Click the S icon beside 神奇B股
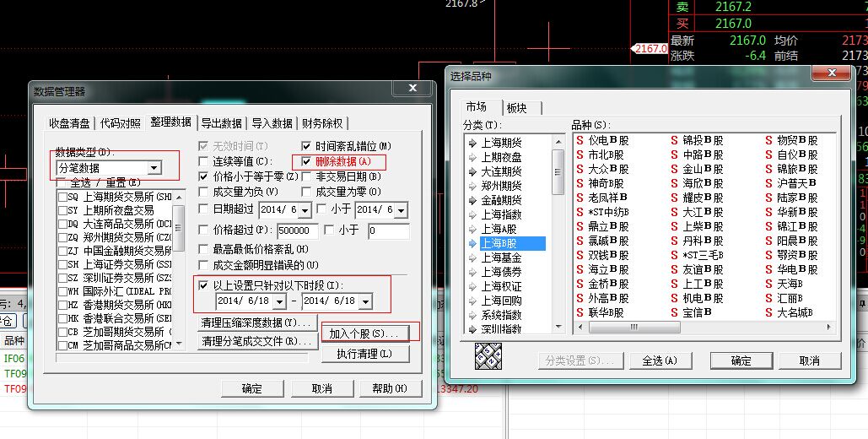This screenshot has height=439, width=868. click(x=580, y=183)
